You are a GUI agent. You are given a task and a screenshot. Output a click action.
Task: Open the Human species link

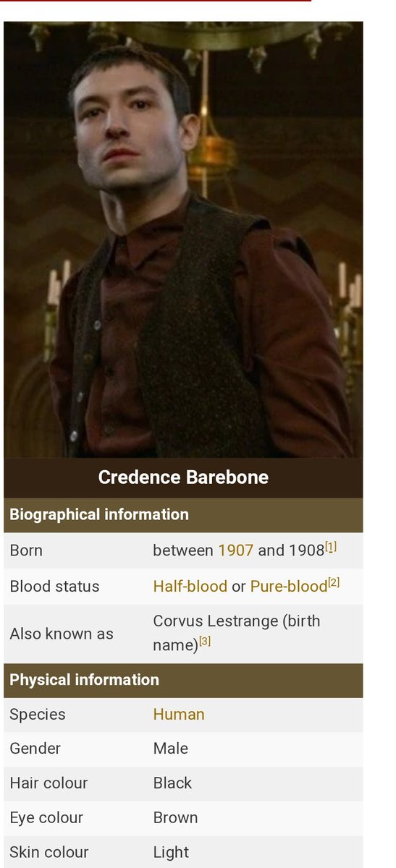(179, 715)
